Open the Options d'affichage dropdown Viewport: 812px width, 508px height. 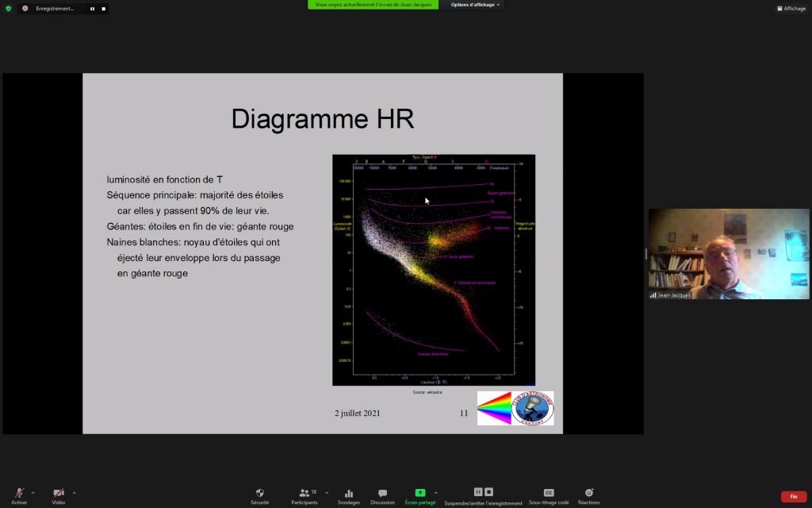click(x=476, y=5)
